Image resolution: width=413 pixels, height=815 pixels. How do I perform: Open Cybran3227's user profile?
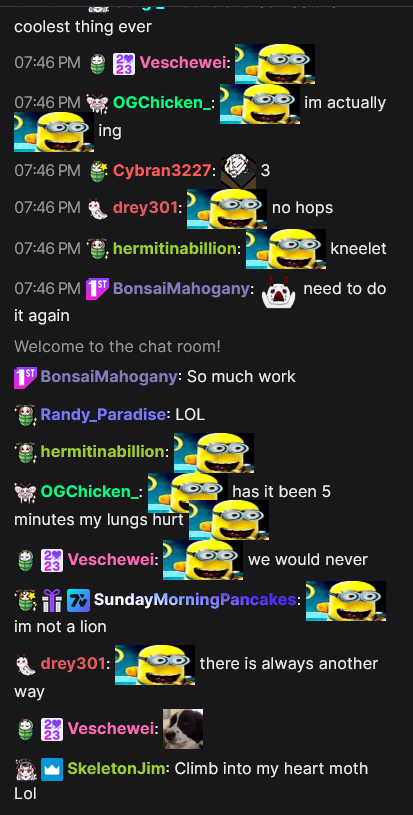pyautogui.click(x=162, y=170)
